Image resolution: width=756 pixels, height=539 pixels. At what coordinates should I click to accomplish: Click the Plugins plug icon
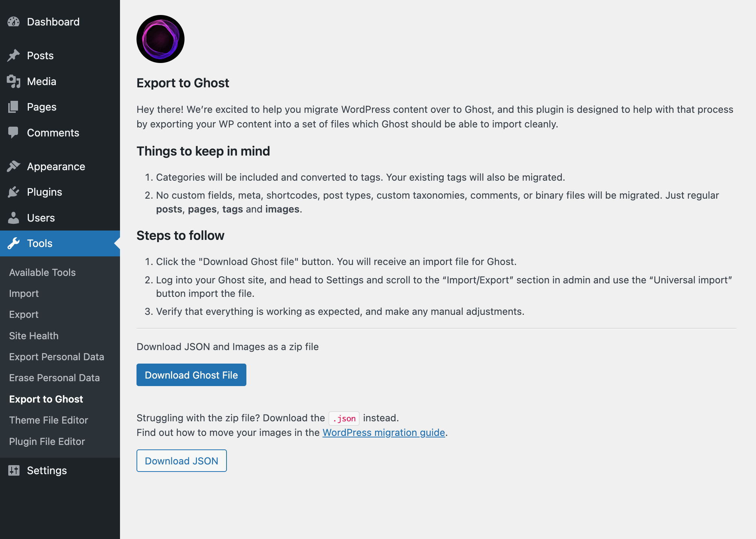tap(13, 192)
